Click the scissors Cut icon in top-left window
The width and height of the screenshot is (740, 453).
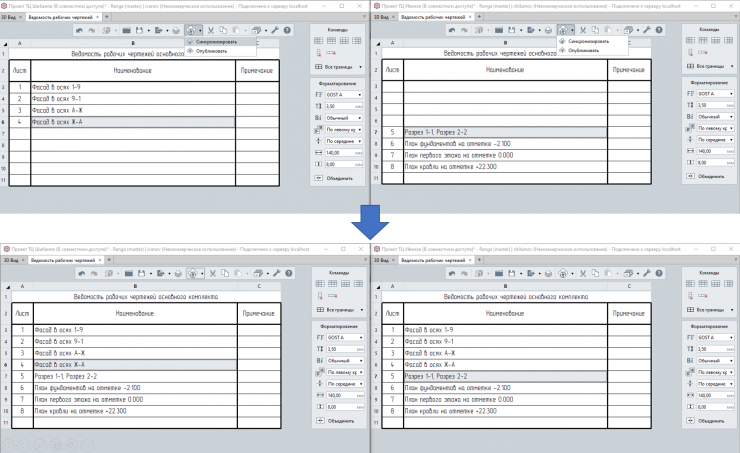pos(212,31)
